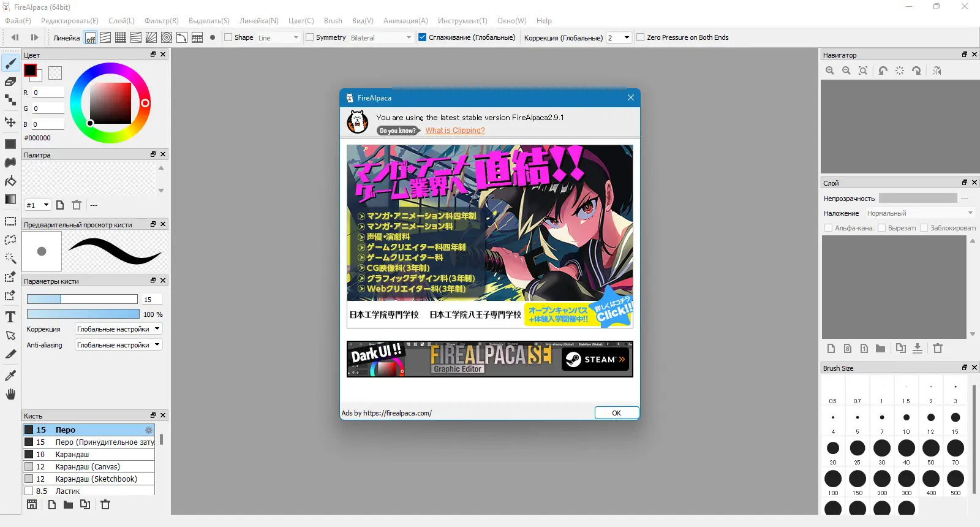980x527 pixels.
Task: Turn snap off in ruler toolbar
Action: click(x=91, y=37)
